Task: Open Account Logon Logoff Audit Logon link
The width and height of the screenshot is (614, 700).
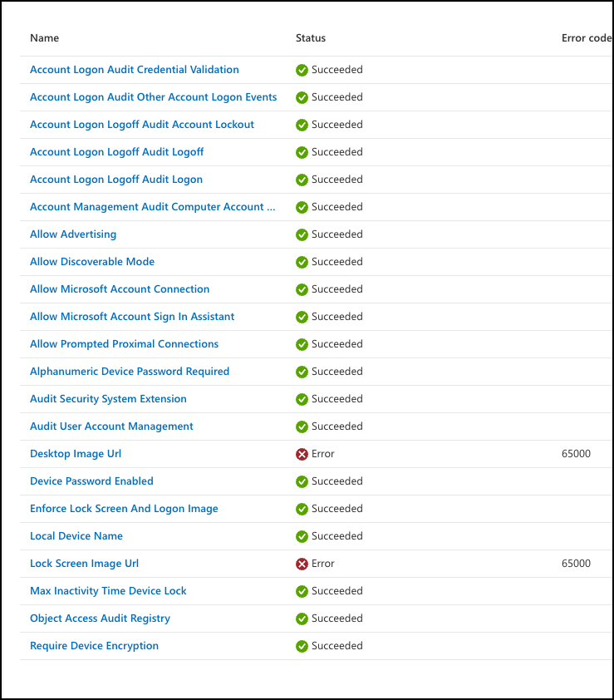Action: point(116,180)
